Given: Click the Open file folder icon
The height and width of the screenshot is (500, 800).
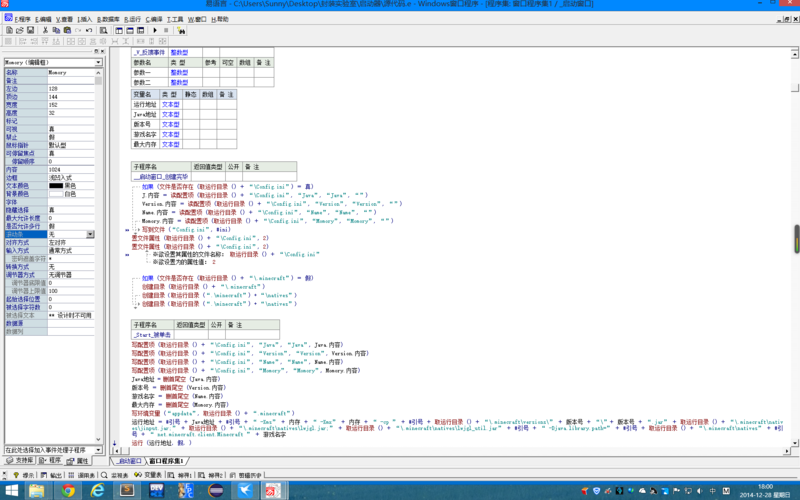Looking at the screenshot, I should pos(20,31).
